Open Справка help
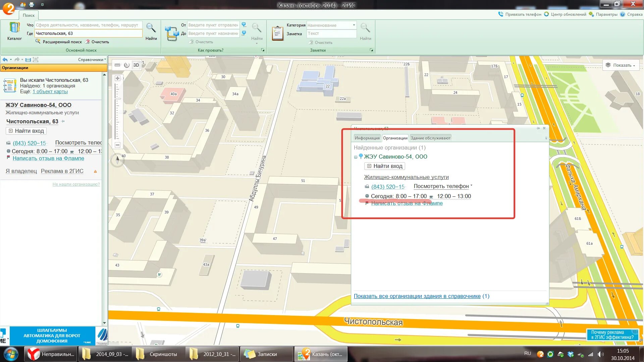The image size is (644, 362). [631, 14]
